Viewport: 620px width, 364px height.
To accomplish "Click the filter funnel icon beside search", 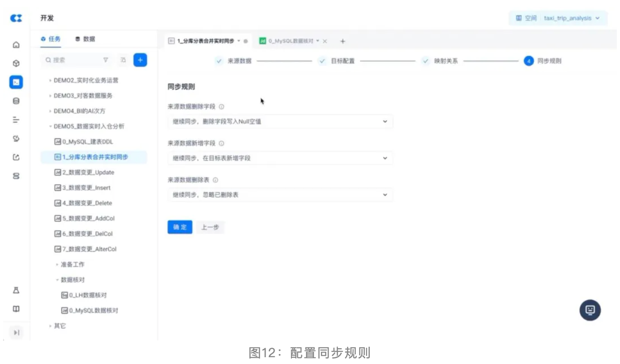I will click(106, 60).
